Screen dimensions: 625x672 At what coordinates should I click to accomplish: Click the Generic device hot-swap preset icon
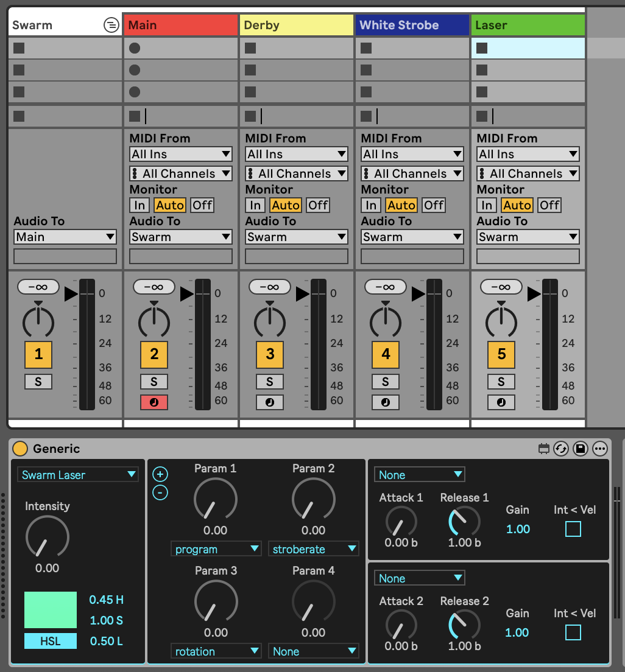click(x=561, y=449)
